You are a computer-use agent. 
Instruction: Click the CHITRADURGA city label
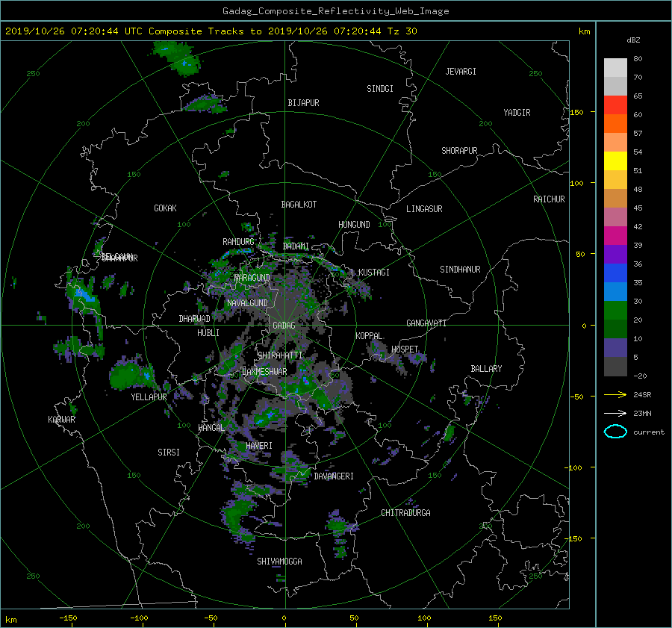tap(405, 513)
